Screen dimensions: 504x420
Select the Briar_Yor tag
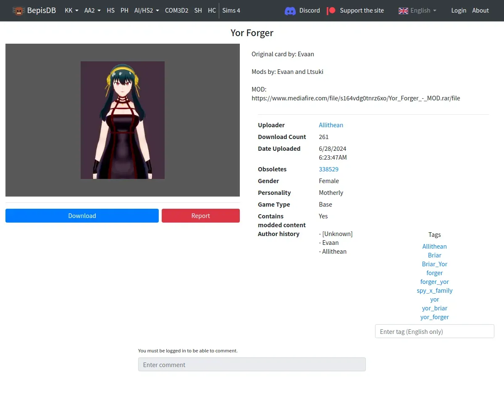[x=435, y=264]
